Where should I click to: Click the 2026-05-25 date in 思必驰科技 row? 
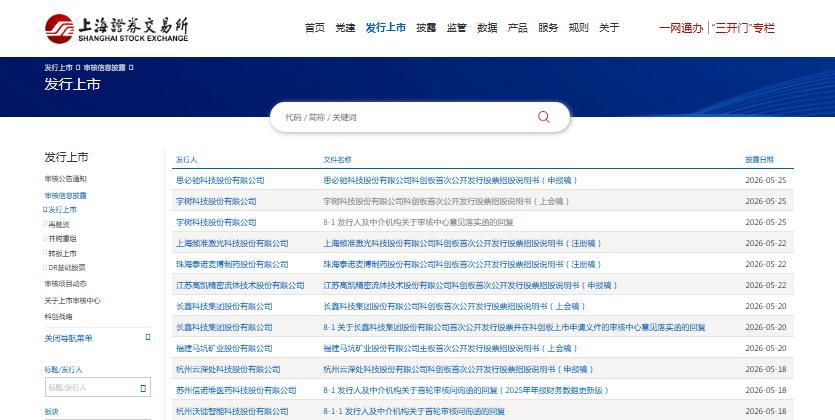pos(766,180)
